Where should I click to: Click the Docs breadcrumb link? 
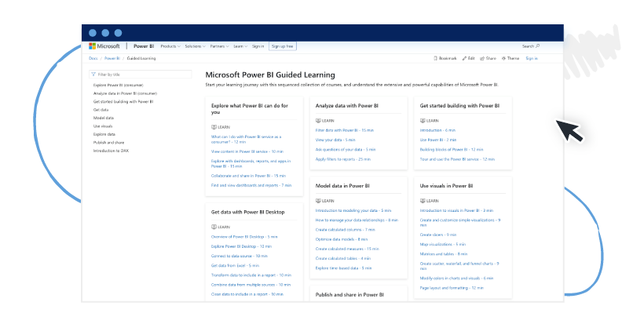coord(93,58)
